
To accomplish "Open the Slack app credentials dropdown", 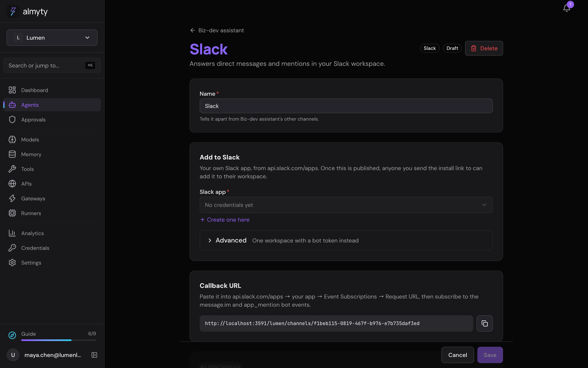I will pos(346,205).
